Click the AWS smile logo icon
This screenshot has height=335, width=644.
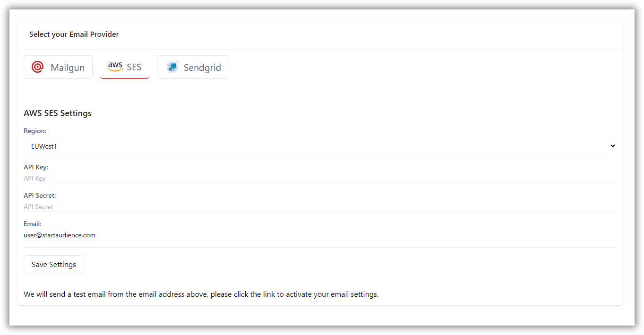115,67
